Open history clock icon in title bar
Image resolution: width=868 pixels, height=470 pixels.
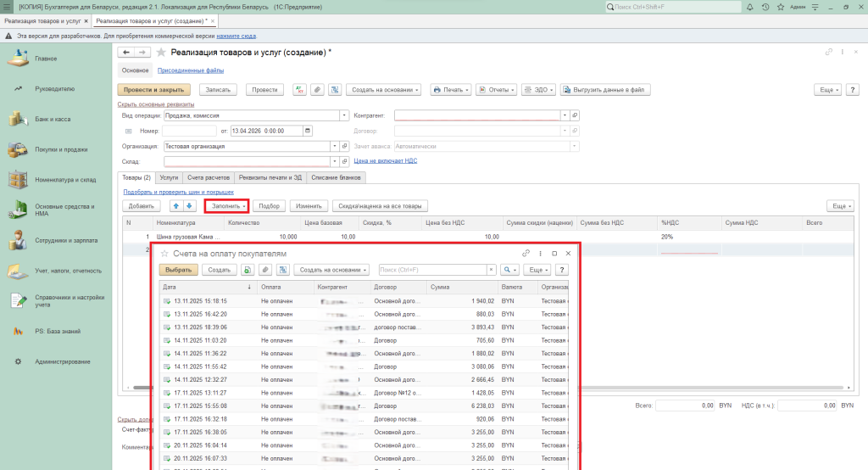click(765, 7)
